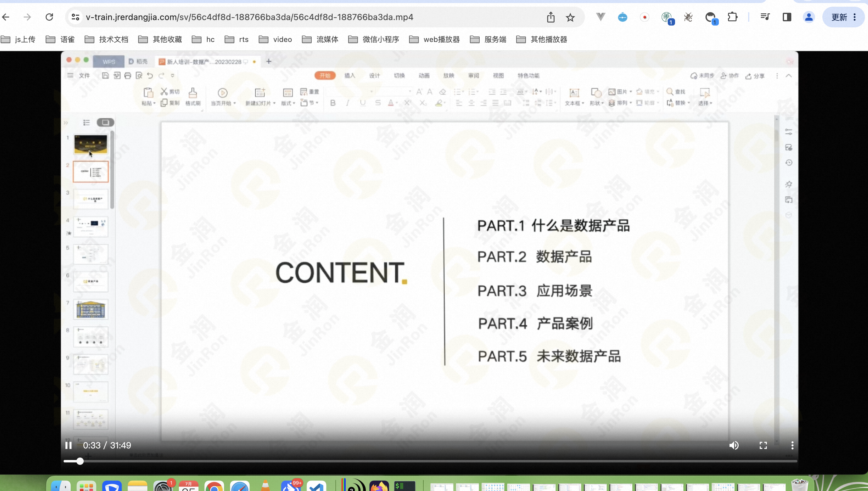Viewport: 868px width, 491px height.
Task: Open the 服务端 bookmark folder
Action: coord(488,40)
